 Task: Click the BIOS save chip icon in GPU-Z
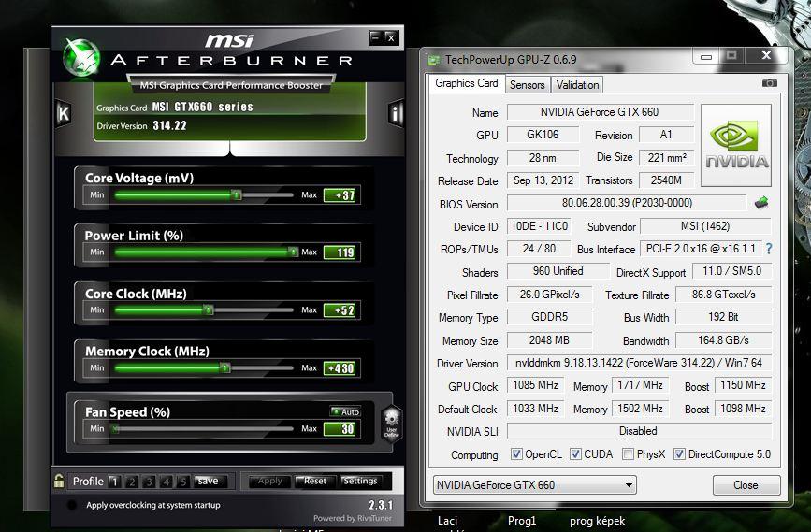(x=760, y=203)
